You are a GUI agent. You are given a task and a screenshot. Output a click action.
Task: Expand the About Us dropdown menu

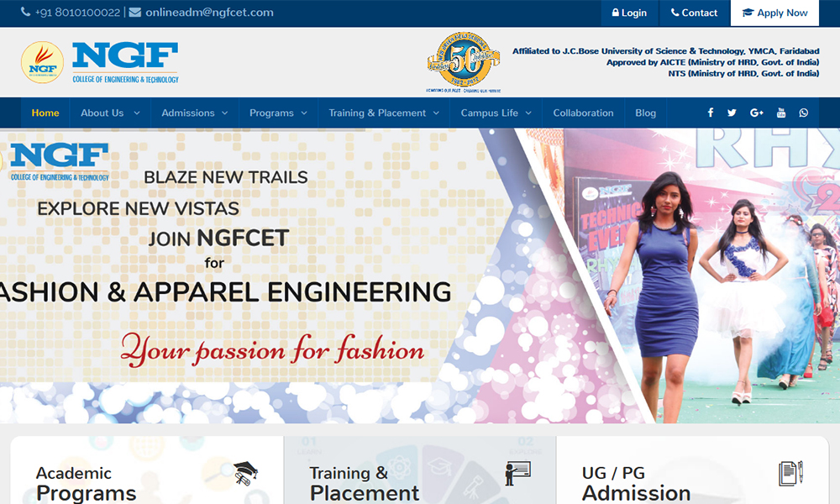click(110, 113)
